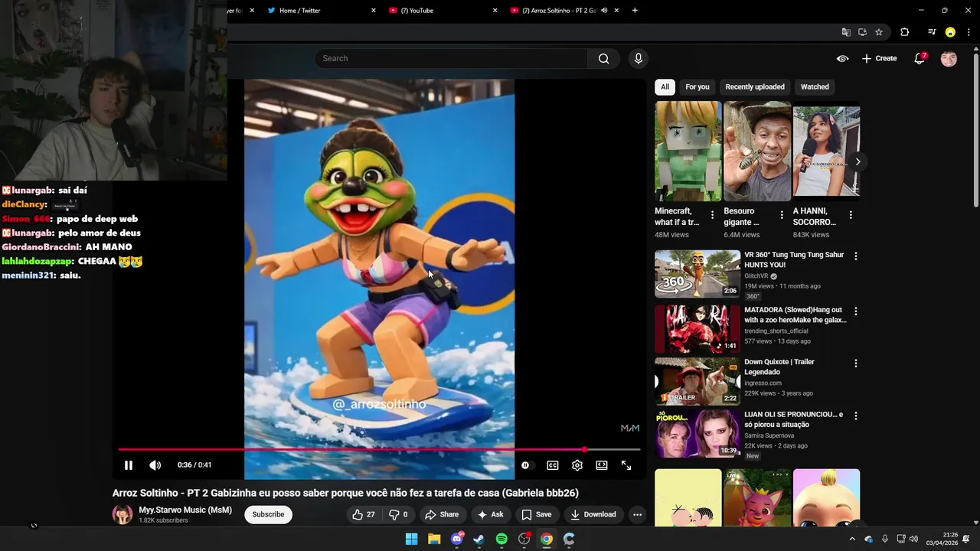Show next shorts with the right arrow
The image size is (980, 551).
857,161
